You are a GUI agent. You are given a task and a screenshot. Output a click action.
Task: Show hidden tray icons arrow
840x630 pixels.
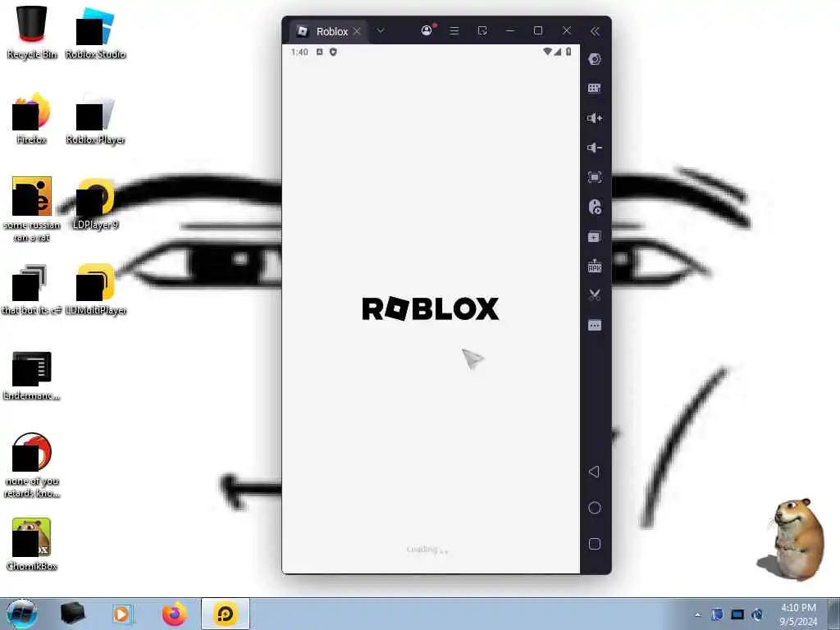click(697, 614)
